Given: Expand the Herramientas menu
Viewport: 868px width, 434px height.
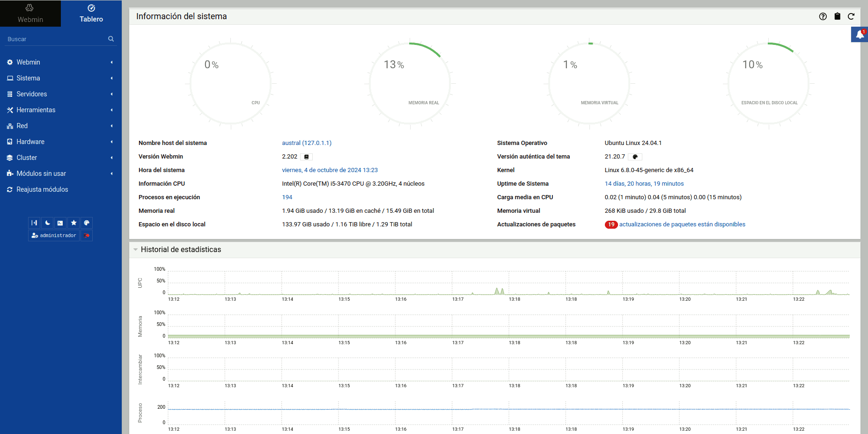Looking at the screenshot, I should [x=36, y=110].
